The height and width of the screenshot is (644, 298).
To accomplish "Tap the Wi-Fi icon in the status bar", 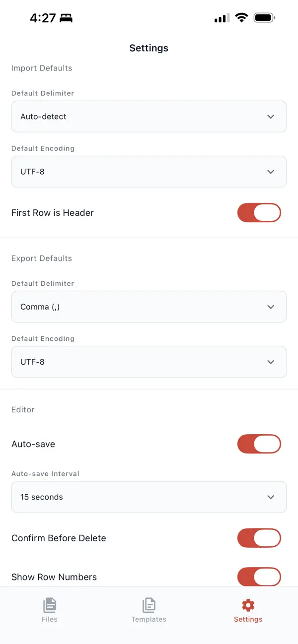I will click(241, 17).
